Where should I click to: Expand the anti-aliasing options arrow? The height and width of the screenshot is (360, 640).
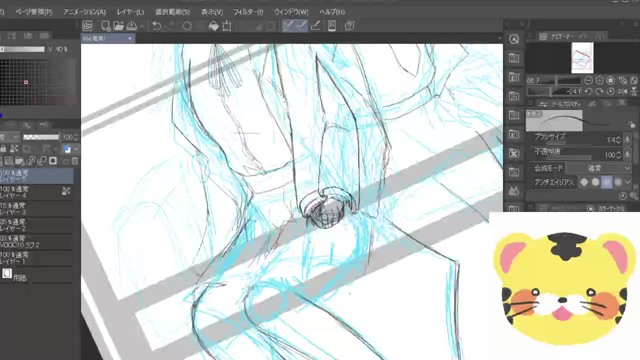click(x=628, y=182)
